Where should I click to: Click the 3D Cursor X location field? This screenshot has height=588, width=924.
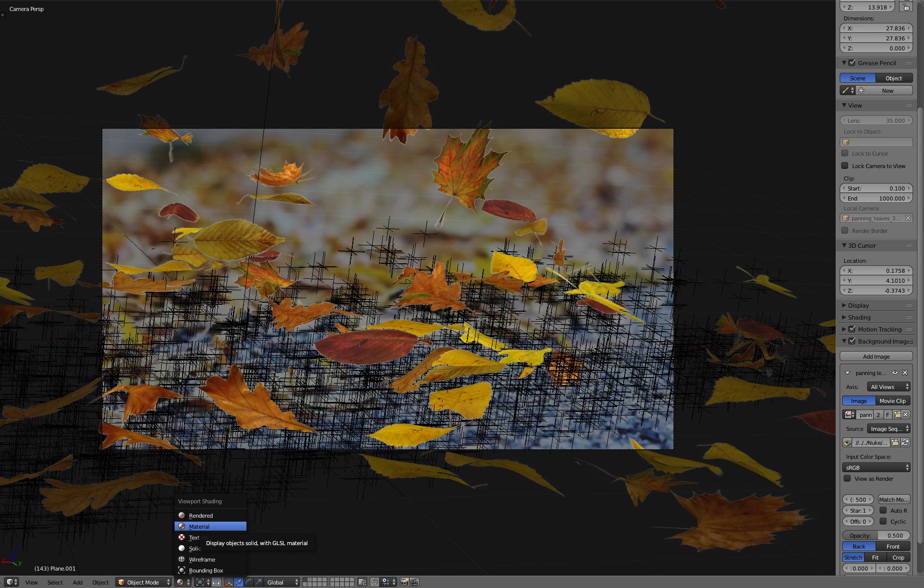[x=877, y=270]
